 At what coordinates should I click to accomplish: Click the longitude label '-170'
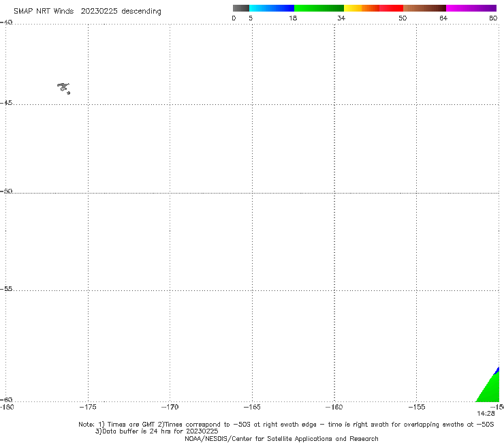point(170,407)
